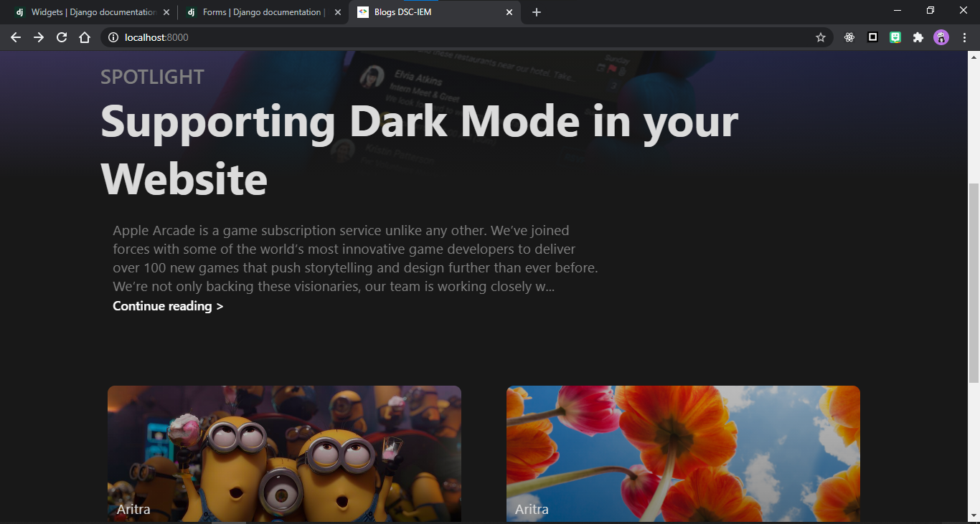Click the scrollbar up arrow

click(x=974, y=57)
